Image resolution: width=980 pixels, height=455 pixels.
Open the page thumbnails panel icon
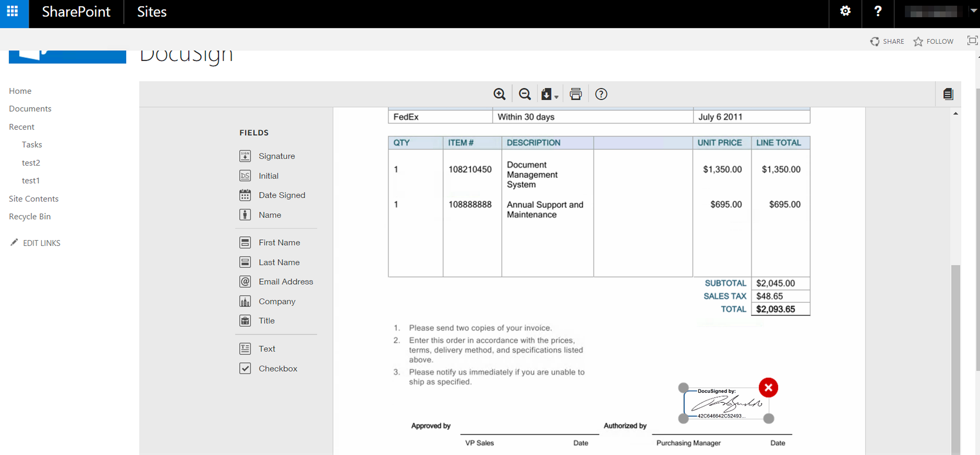pyautogui.click(x=948, y=94)
